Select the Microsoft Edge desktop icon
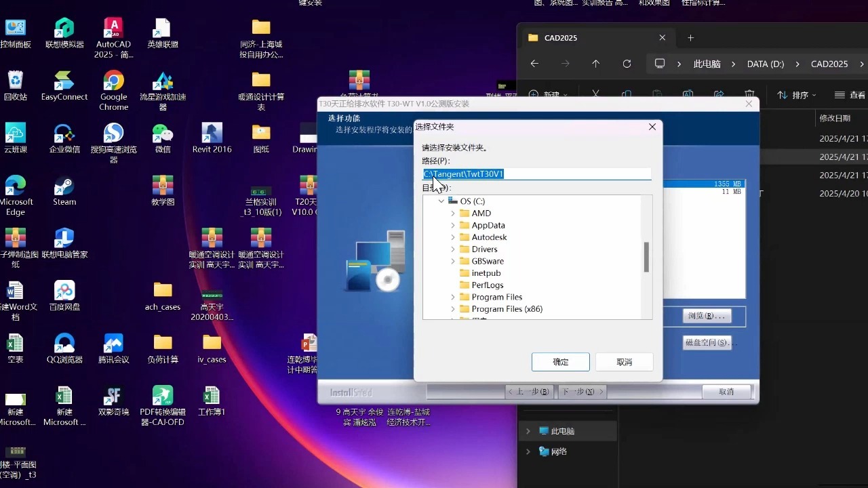 click(16, 196)
